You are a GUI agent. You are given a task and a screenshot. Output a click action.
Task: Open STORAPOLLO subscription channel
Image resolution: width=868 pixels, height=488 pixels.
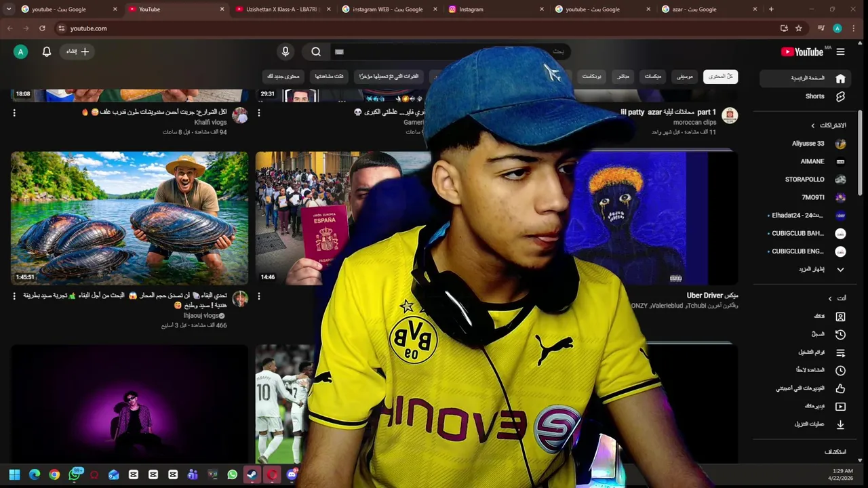(x=806, y=180)
